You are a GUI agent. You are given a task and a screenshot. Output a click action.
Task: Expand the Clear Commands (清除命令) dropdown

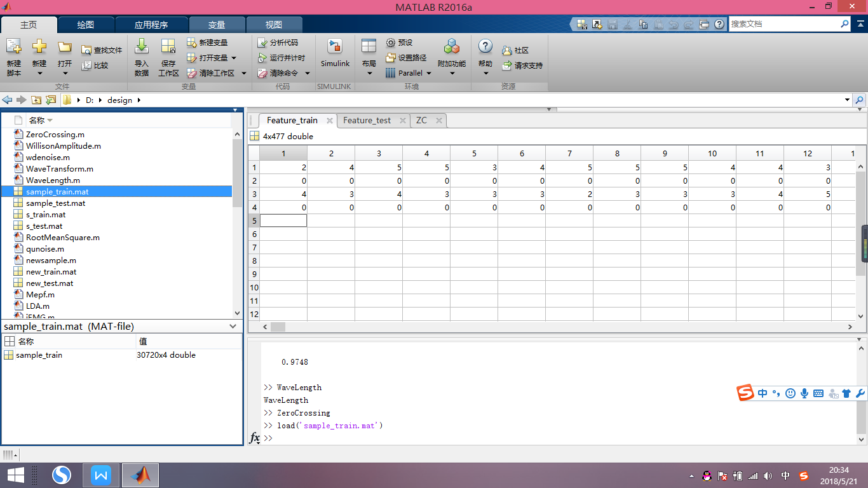308,73
